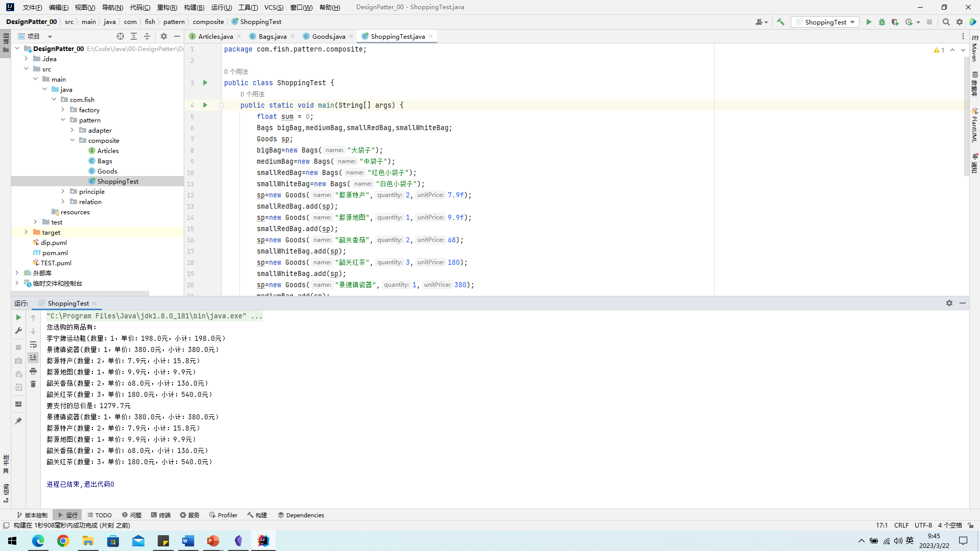Image resolution: width=980 pixels, height=551 pixels.
Task: Open project panel options gear
Action: point(164,36)
